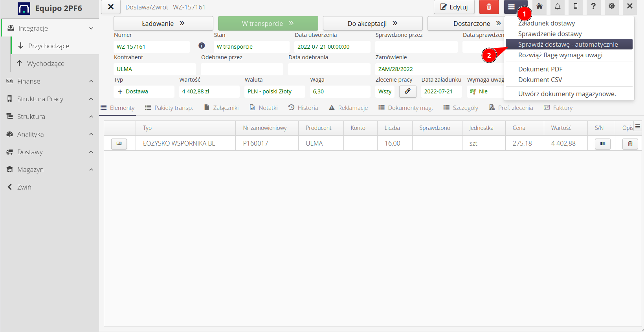Click the mobile device icon

tap(576, 6)
